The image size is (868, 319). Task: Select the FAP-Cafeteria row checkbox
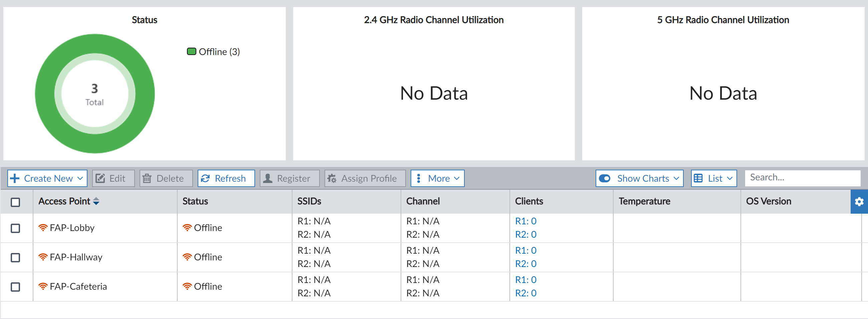pyautogui.click(x=15, y=287)
